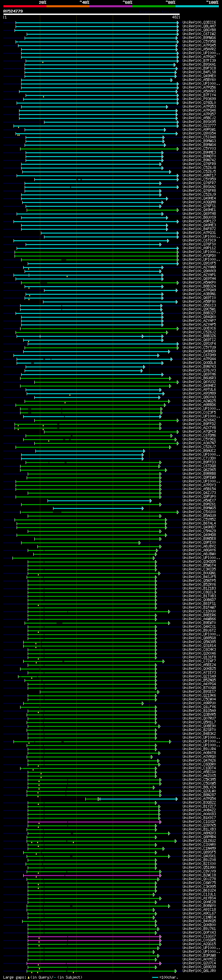Select the UniRef100_B4VKQ5 label

(199, 921)
